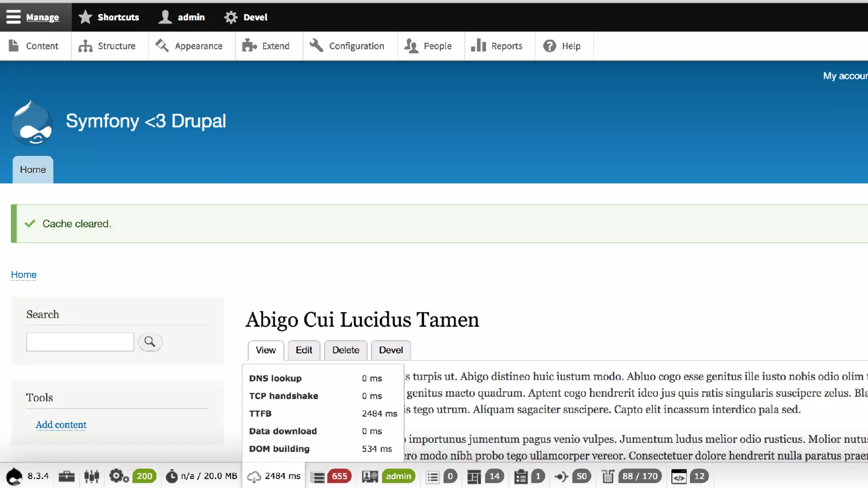
Task: Click the clipboard forms icon in the toolbar
Action: coord(520,477)
